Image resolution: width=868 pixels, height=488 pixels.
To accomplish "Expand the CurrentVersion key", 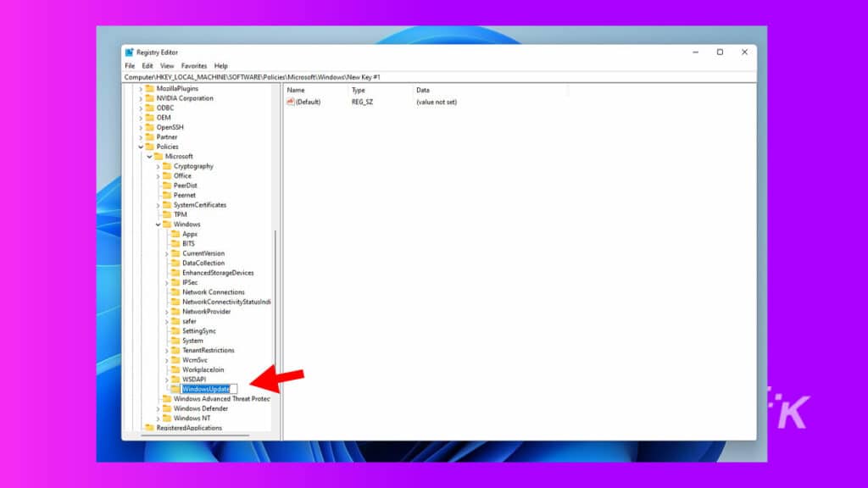I will click(167, 253).
